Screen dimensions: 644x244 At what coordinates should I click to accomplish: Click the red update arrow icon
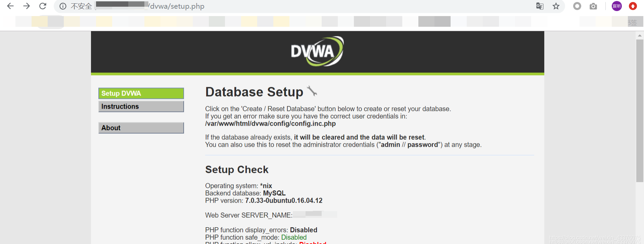point(633,6)
